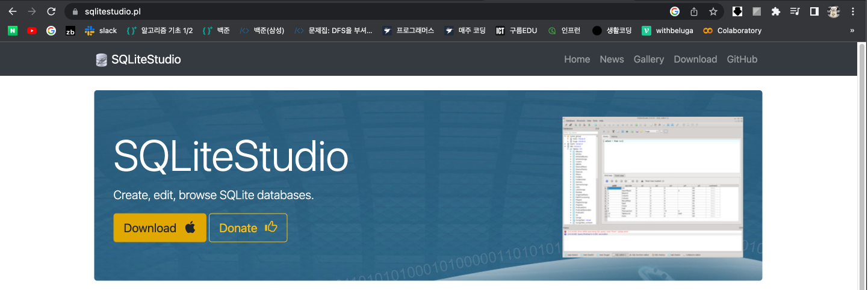The height and width of the screenshot is (290, 868).
Task: Toggle the browser side panel icon
Action: [x=814, y=11]
